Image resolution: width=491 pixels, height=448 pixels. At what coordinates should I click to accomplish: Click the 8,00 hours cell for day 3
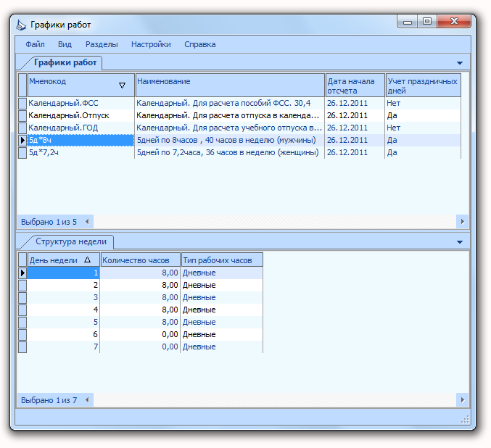pos(140,297)
